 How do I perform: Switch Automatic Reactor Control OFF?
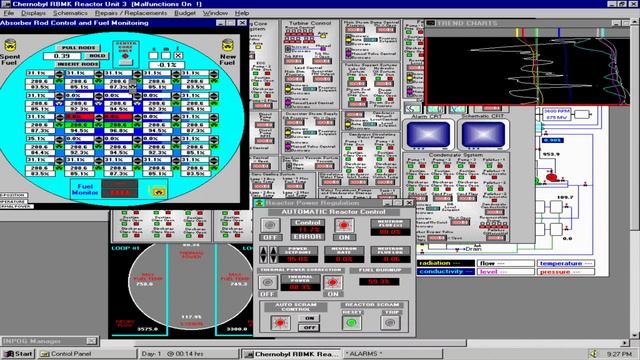click(x=270, y=225)
